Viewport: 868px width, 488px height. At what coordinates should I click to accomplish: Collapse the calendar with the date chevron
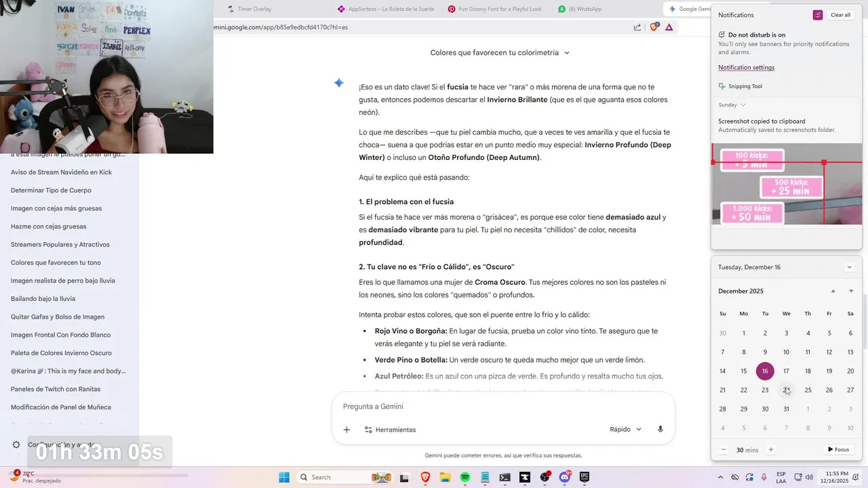(x=849, y=267)
